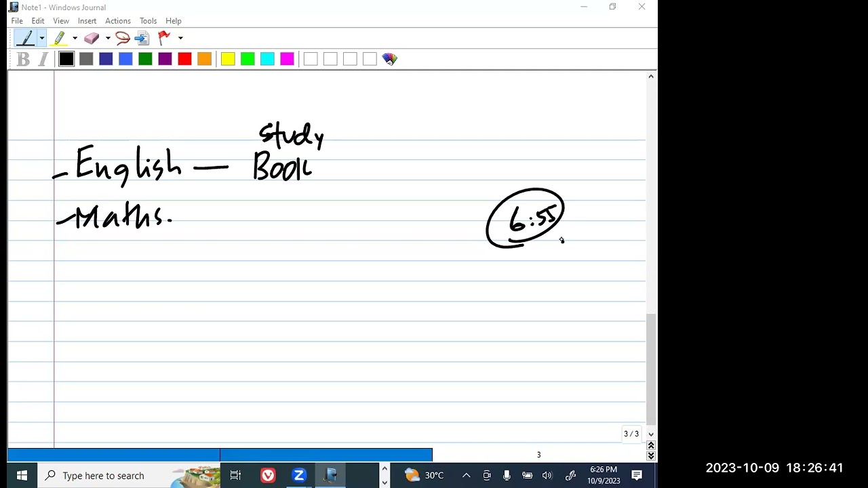Select the Highlighter tool
The height and width of the screenshot is (488, 868).
(59, 38)
